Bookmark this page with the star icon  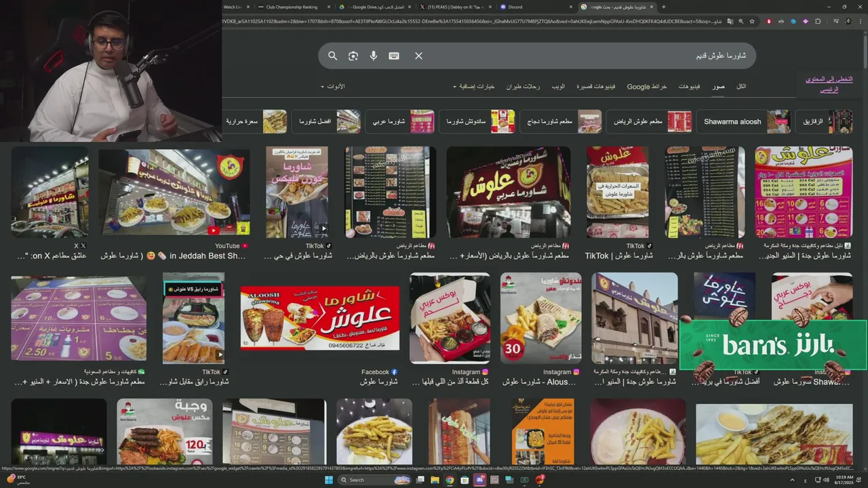point(752,21)
